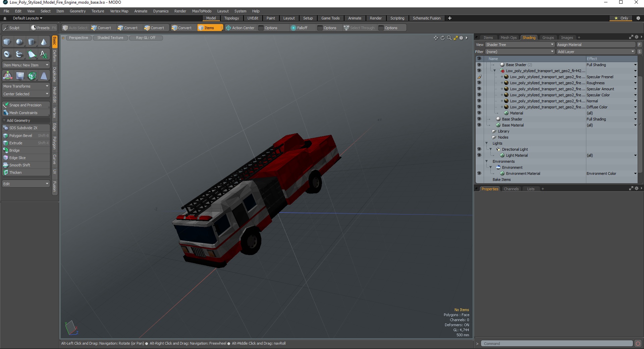Choose the green checkered element move icon
The image size is (644, 349).
pyautogui.click(x=32, y=76)
